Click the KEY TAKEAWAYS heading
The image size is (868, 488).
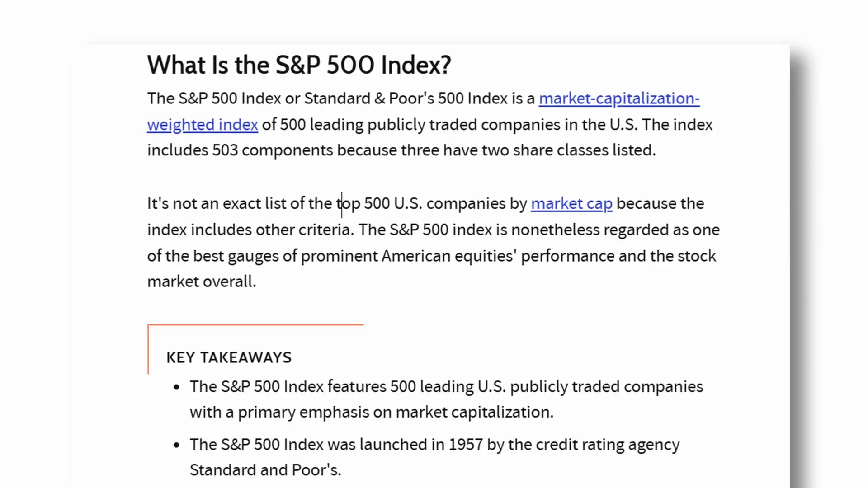[x=229, y=357]
